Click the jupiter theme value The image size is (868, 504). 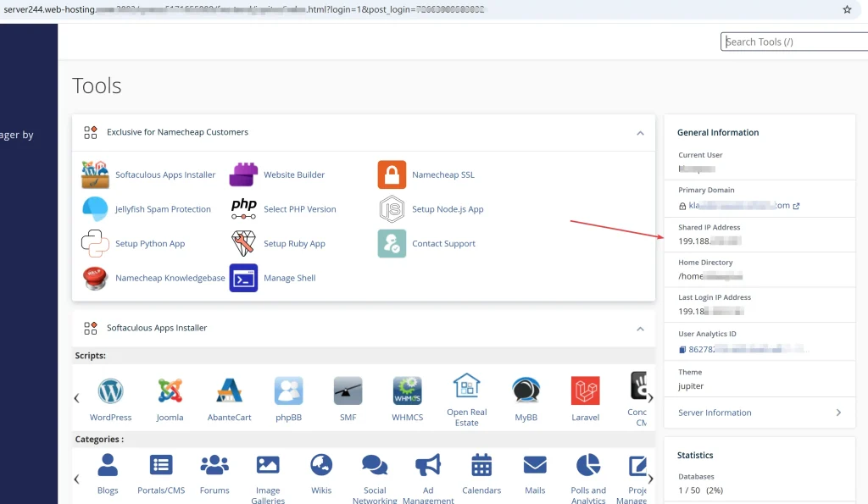pos(691,386)
